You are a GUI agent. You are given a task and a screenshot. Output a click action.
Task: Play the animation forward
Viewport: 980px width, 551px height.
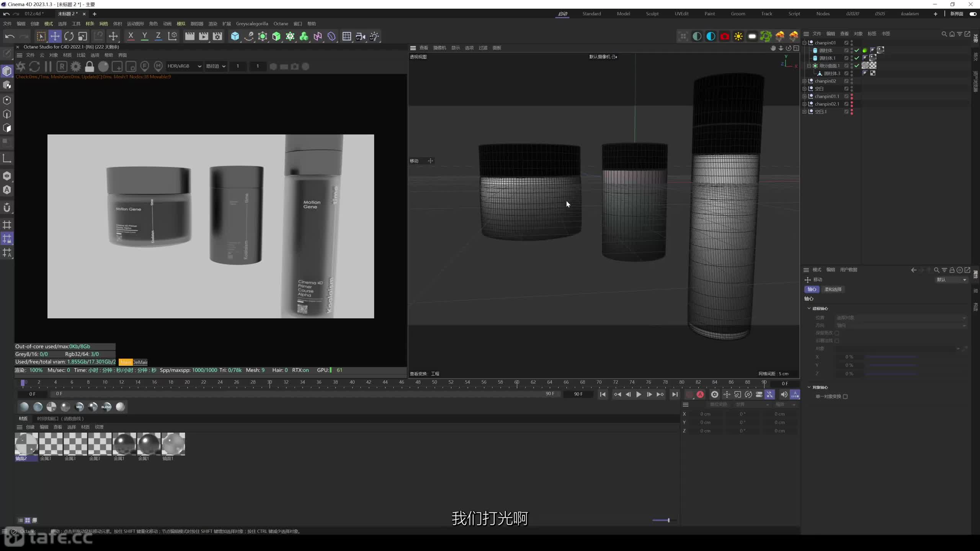click(639, 395)
